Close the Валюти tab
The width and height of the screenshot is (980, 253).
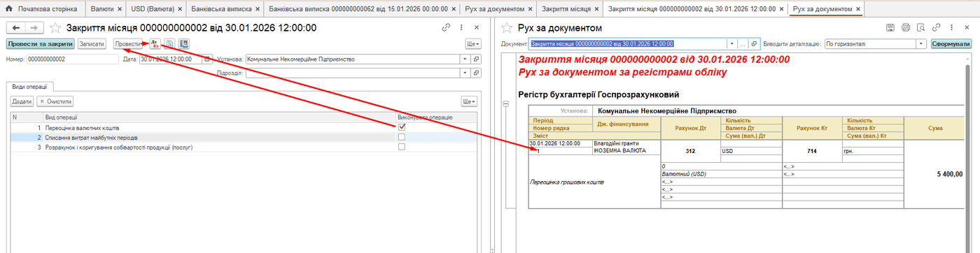(x=119, y=9)
